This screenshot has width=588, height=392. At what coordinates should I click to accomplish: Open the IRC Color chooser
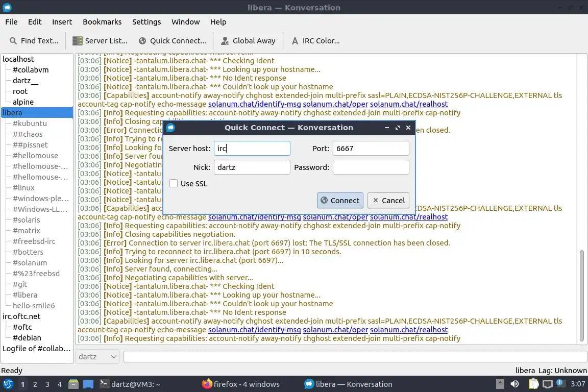click(315, 41)
